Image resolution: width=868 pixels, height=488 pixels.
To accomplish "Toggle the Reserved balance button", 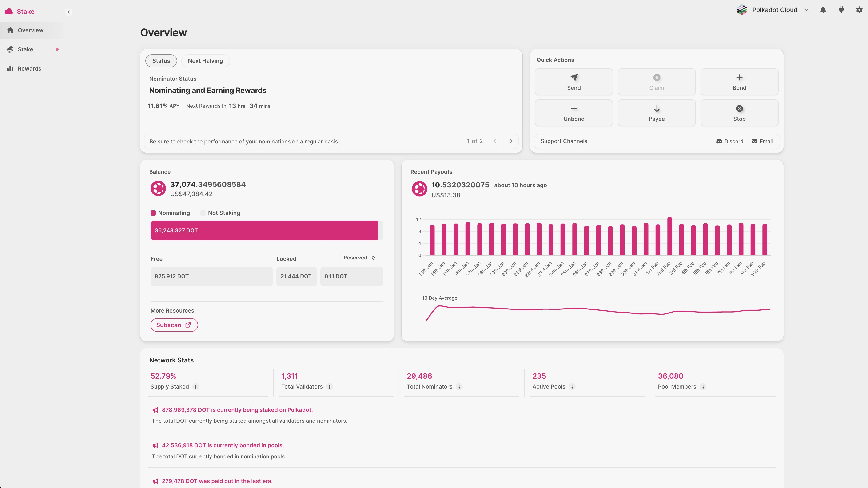I will [x=360, y=258].
